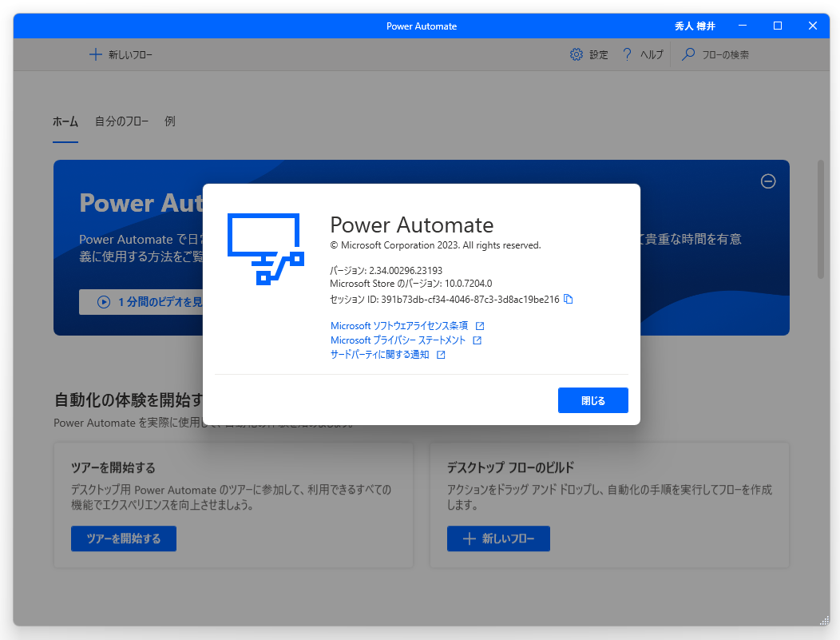
Task: Click 新しいフロー under デスクトップ フローのビルド
Action: click(498, 539)
